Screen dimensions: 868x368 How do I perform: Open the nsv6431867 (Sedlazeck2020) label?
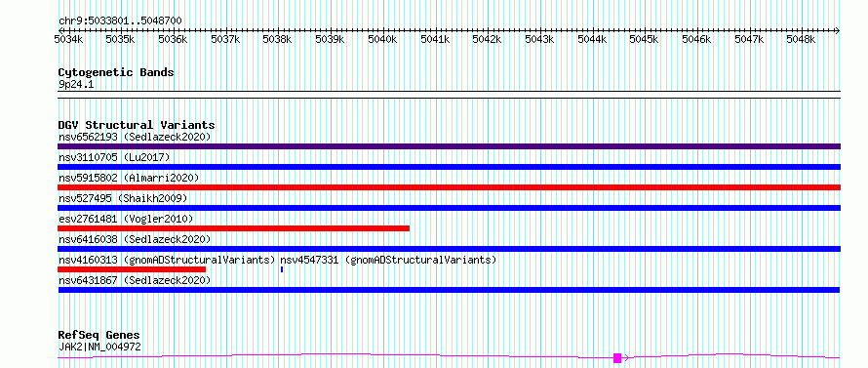[135, 280]
